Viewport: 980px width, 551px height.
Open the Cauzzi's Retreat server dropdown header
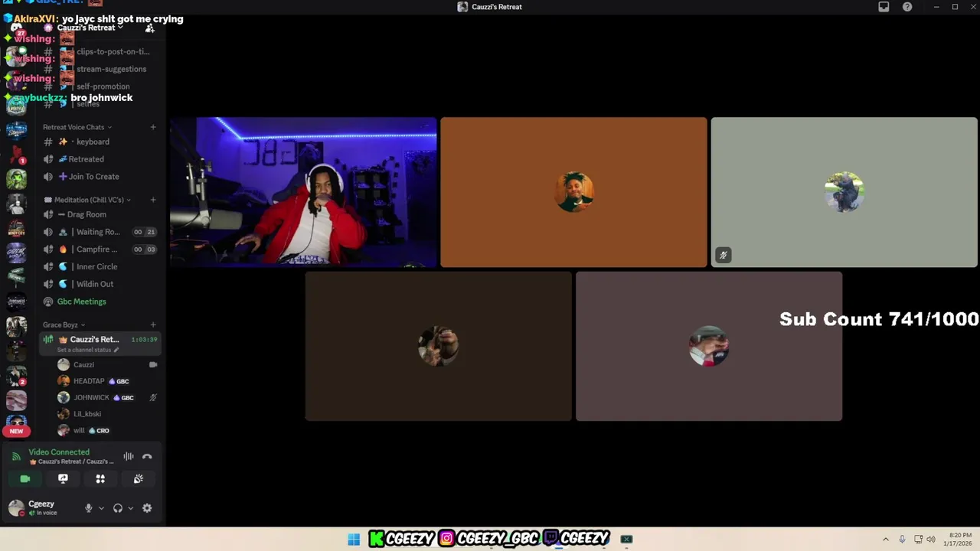90,28
